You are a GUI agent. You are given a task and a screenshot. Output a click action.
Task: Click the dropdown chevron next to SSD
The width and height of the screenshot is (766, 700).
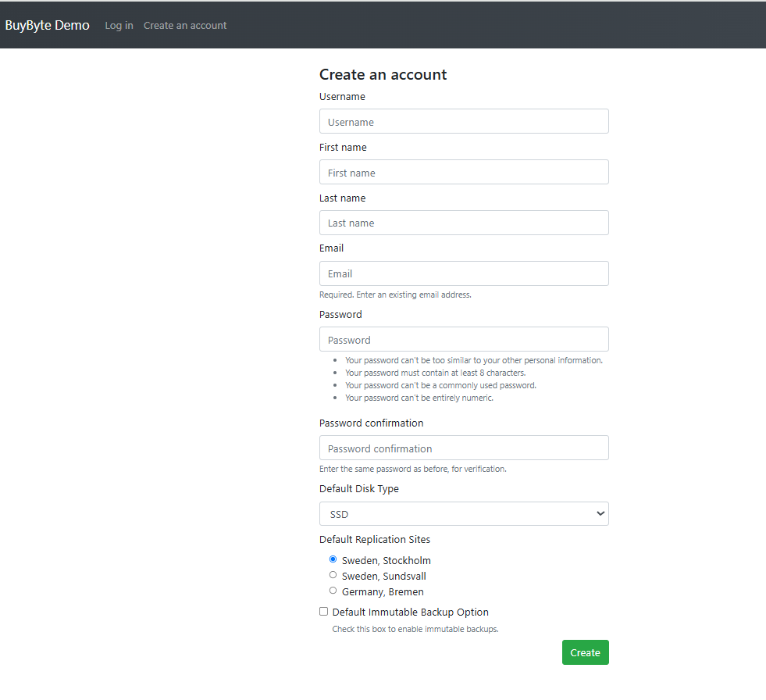(600, 514)
